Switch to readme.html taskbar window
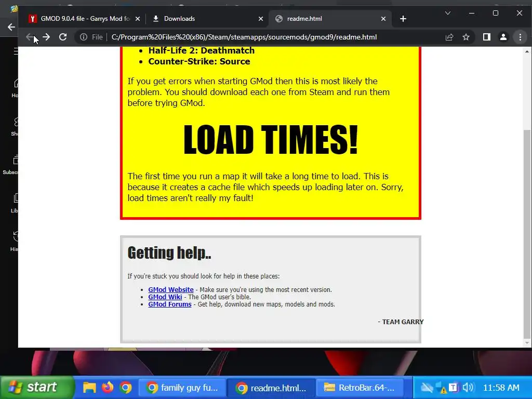This screenshot has height=399, width=532. [271, 388]
